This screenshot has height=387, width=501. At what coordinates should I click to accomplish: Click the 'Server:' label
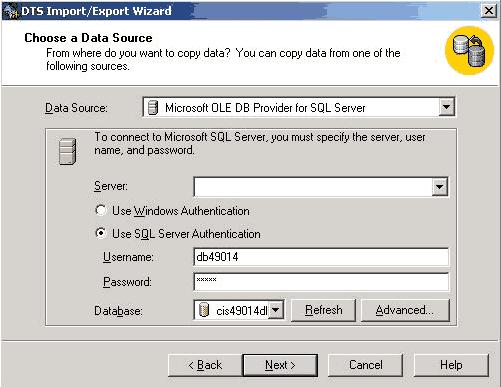pyautogui.click(x=111, y=186)
